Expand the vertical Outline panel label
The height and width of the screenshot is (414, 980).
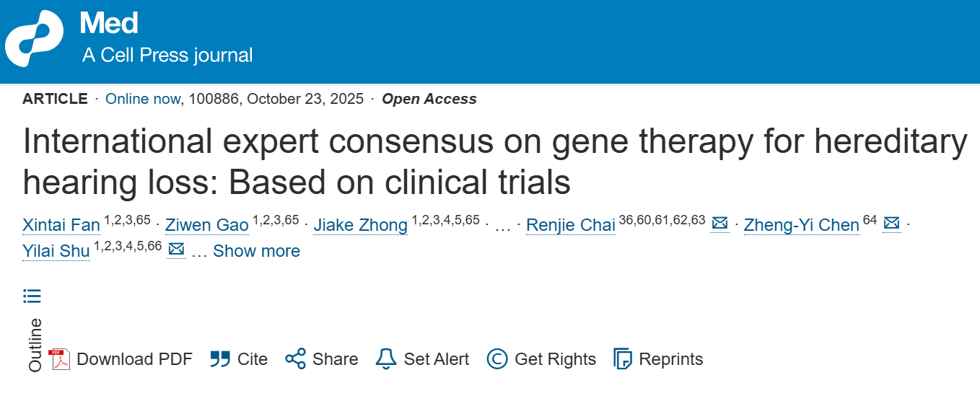click(x=35, y=345)
